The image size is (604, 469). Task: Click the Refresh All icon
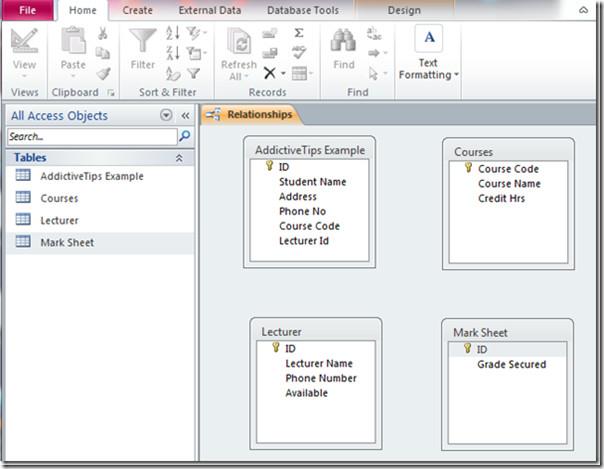click(x=238, y=41)
